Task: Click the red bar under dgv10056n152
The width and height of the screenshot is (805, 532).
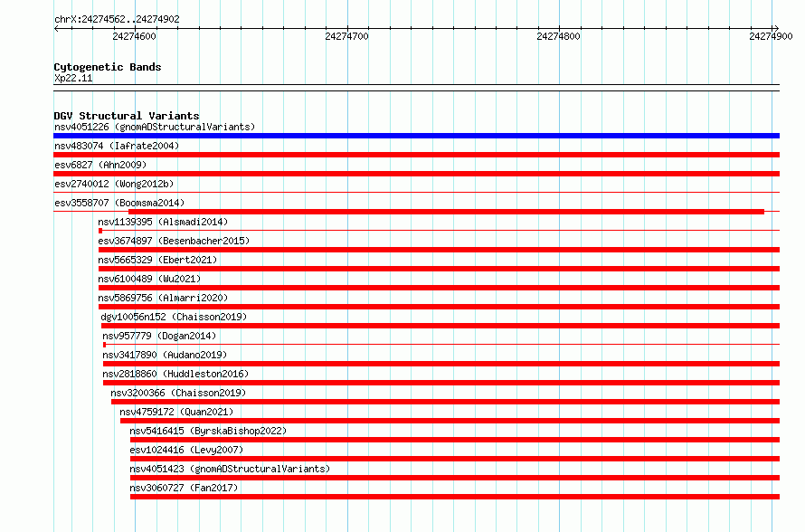Action: click(440, 326)
